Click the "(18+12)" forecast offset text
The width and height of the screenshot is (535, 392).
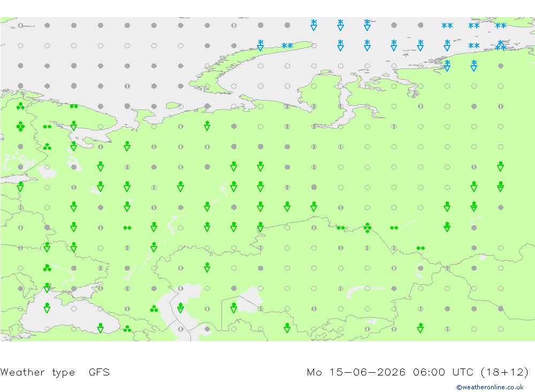(505, 372)
